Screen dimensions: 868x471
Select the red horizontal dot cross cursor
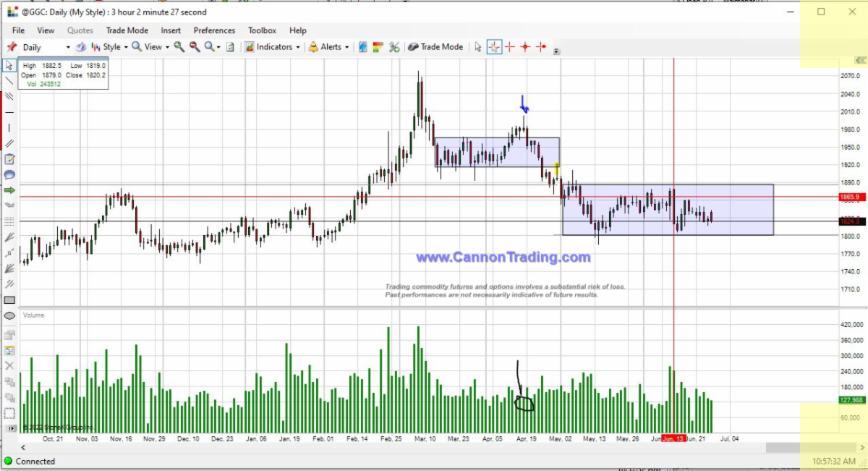point(541,47)
